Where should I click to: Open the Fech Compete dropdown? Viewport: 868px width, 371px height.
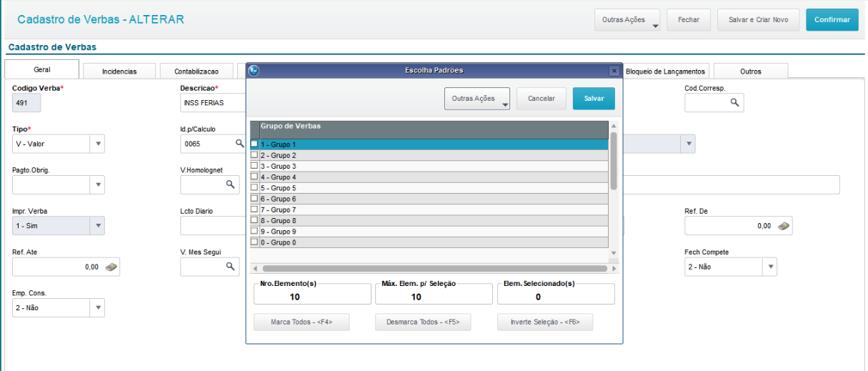pos(769,267)
